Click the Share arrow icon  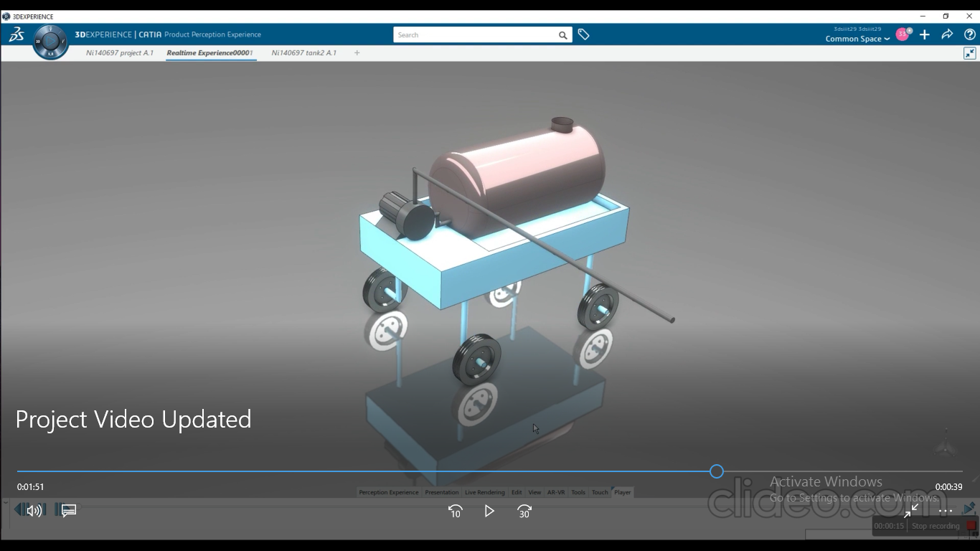[947, 34]
